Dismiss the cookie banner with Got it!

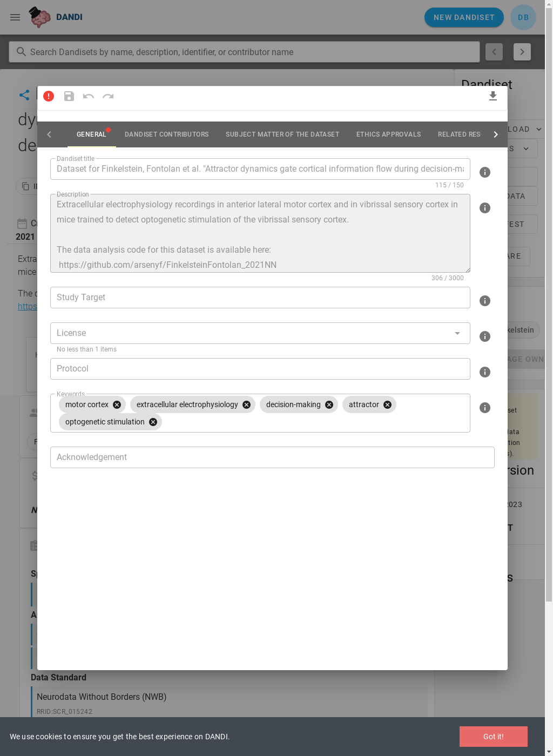click(x=494, y=737)
